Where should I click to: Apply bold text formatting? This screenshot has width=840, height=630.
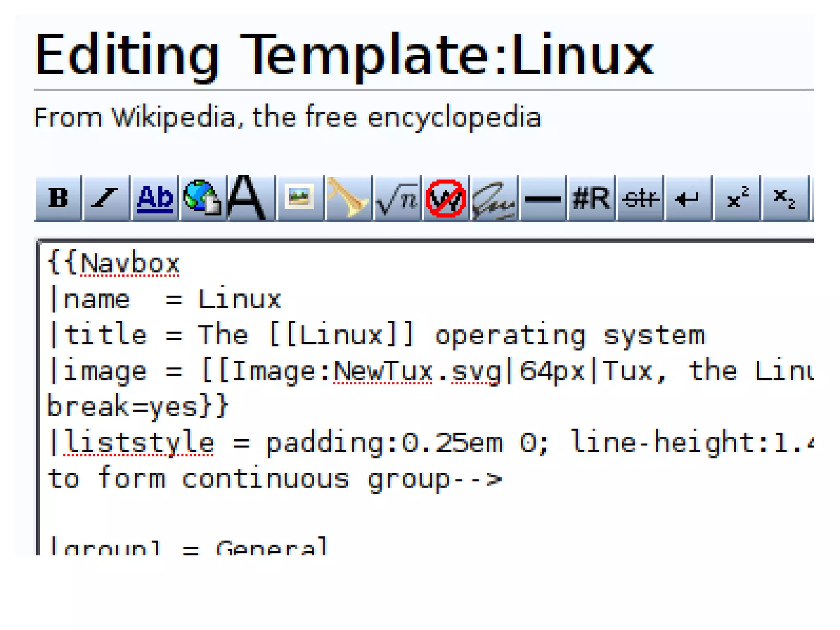pyautogui.click(x=58, y=199)
